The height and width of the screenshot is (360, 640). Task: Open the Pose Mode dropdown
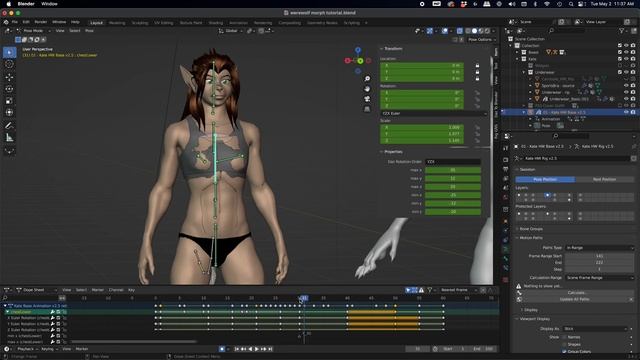(33, 31)
